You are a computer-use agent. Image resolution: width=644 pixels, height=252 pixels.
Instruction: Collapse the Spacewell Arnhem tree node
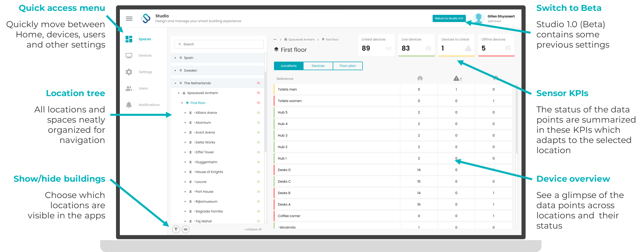[179, 93]
